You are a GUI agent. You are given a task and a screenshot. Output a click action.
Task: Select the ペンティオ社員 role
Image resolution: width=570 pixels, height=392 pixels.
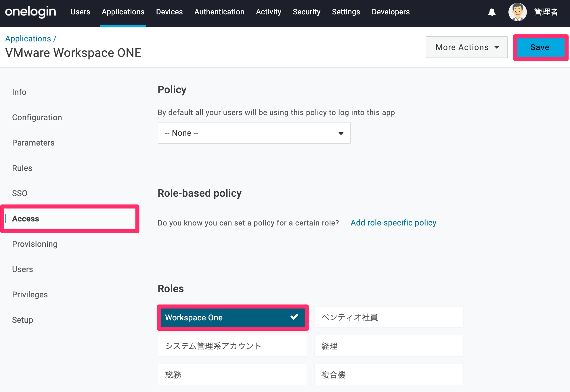click(x=389, y=317)
